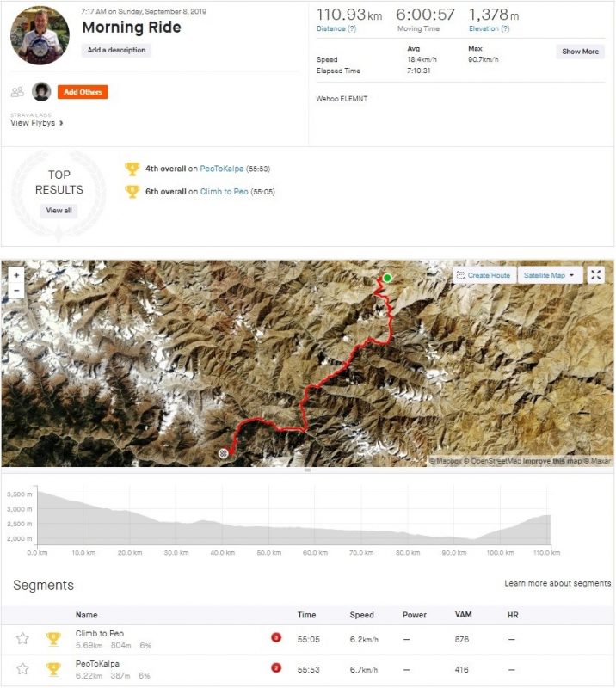Click the green start marker on map
This screenshot has height=688, width=616.
pos(387,278)
